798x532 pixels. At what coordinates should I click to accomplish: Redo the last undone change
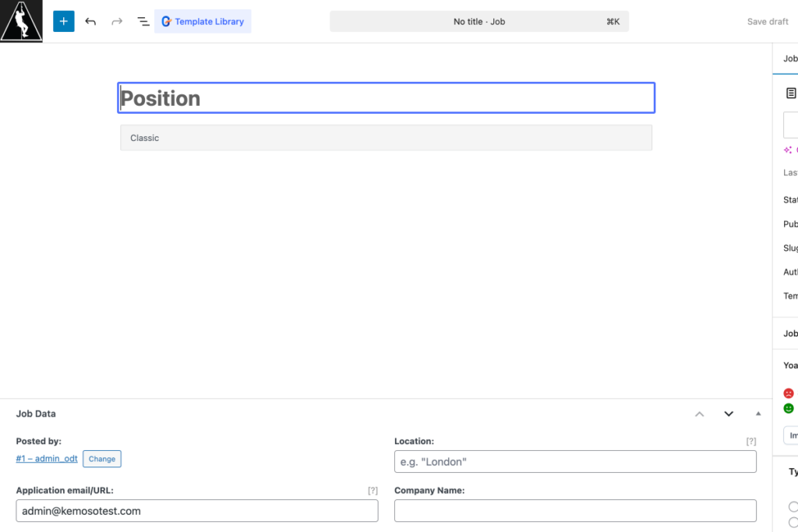coord(117,21)
